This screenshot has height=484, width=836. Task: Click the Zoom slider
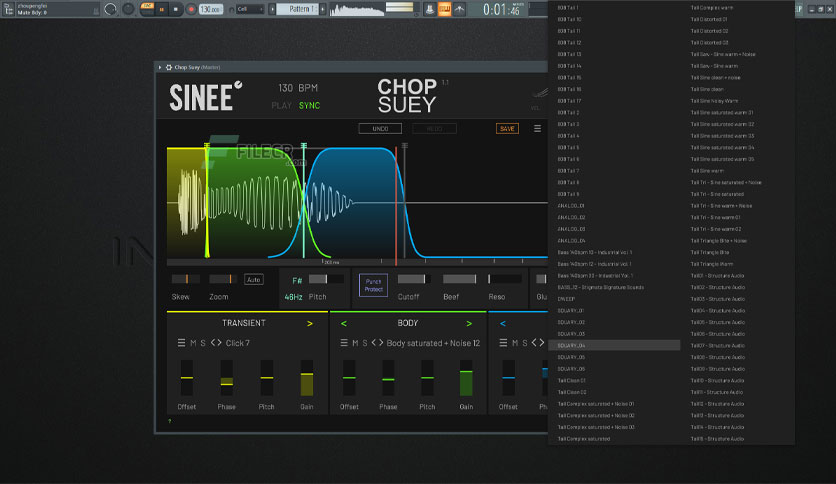(223, 279)
